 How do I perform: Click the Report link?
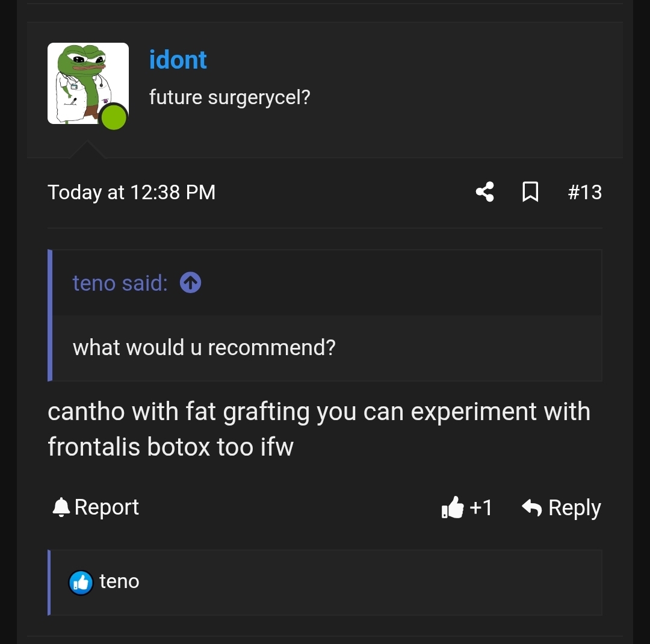point(107,507)
